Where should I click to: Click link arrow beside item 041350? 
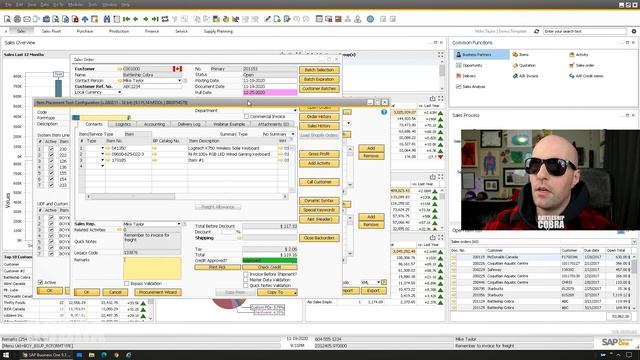pos(108,148)
